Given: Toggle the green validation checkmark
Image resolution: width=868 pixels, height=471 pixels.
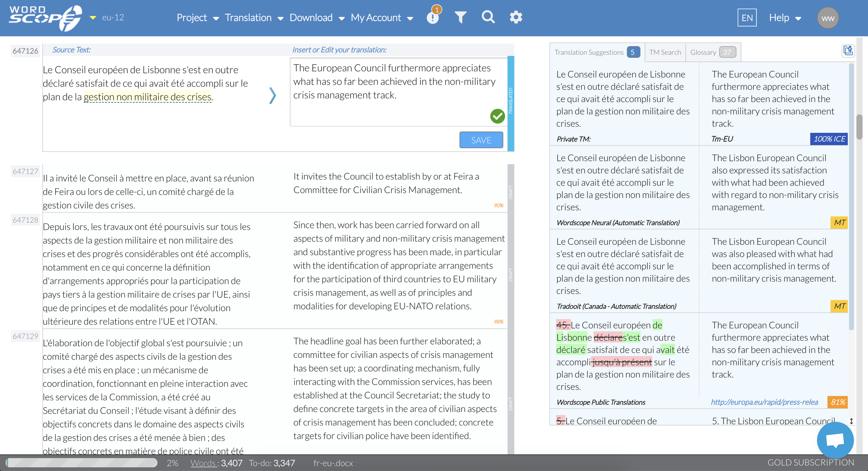Looking at the screenshot, I should pyautogui.click(x=497, y=116).
